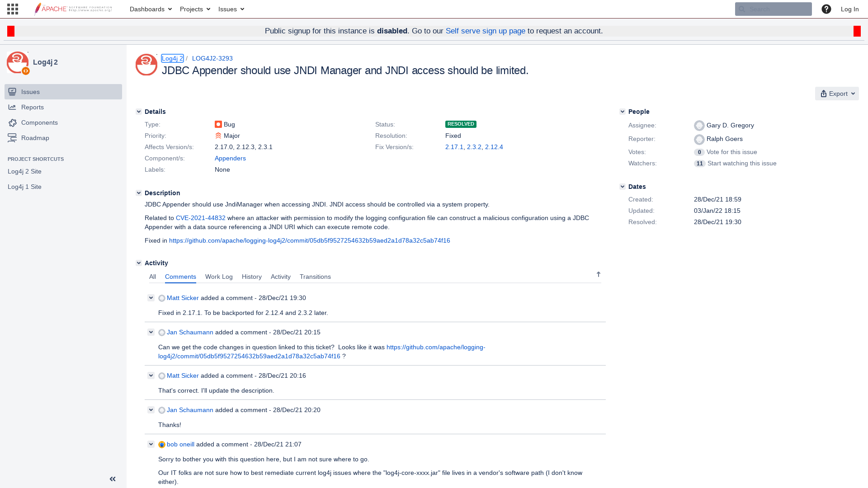Click the red marker left of the announcement banner
Screen dimensions: 868x488
click(11, 31)
